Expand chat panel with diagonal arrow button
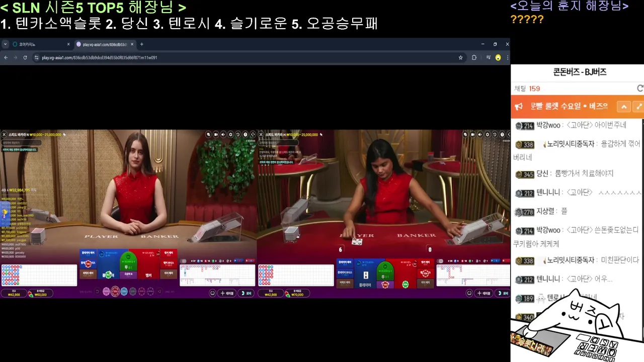Image resolution: width=644 pixels, height=362 pixels. coord(639,107)
